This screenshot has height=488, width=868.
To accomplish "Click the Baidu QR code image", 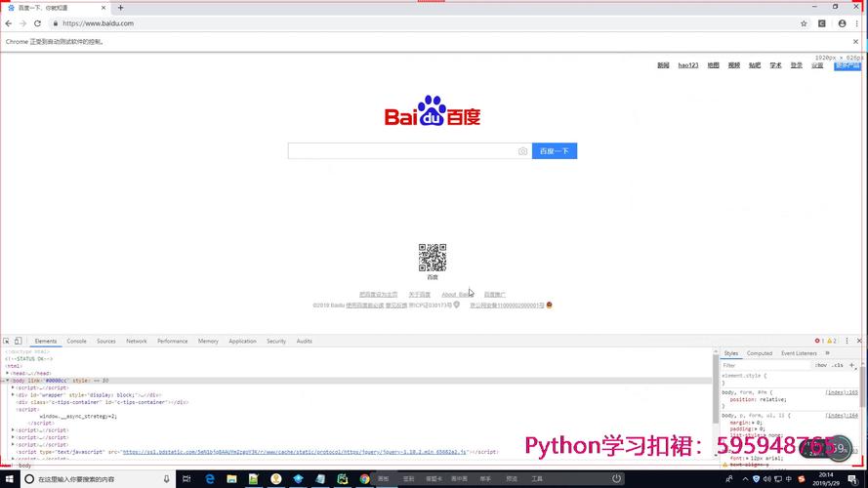I will [433, 258].
